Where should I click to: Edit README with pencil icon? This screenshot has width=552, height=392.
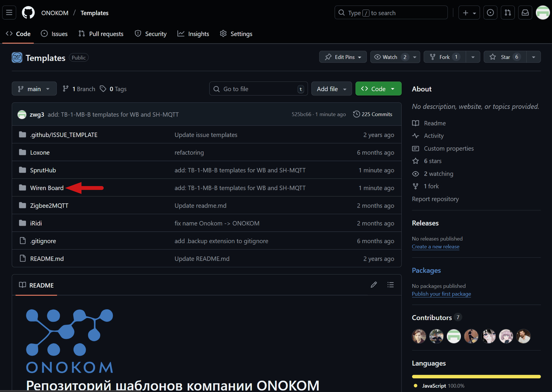374,285
